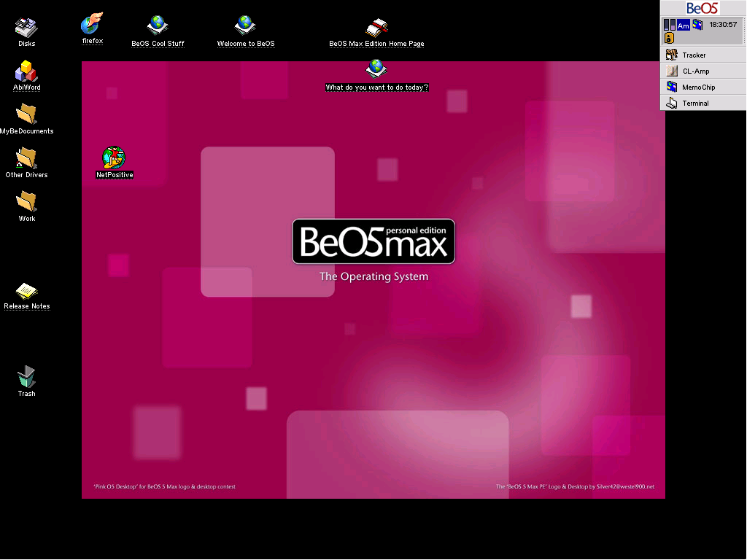This screenshot has width=747, height=560.
Task: Select the NetPositive browser icon
Action: click(114, 157)
